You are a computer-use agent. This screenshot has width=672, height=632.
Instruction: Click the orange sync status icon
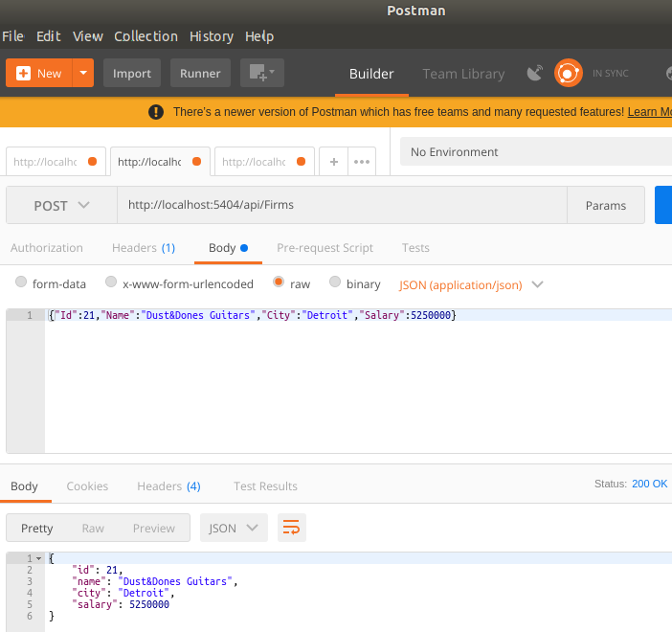[x=569, y=73]
